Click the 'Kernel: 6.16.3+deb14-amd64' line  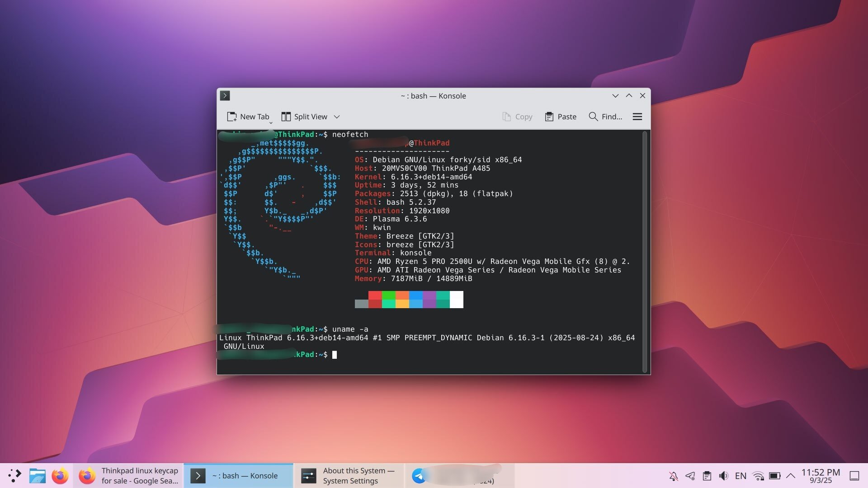coord(413,177)
